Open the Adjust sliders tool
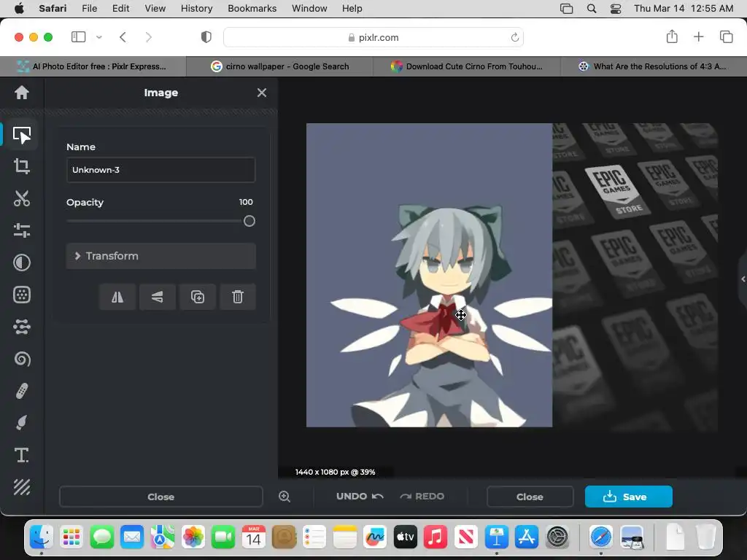The width and height of the screenshot is (747, 560). point(22,230)
